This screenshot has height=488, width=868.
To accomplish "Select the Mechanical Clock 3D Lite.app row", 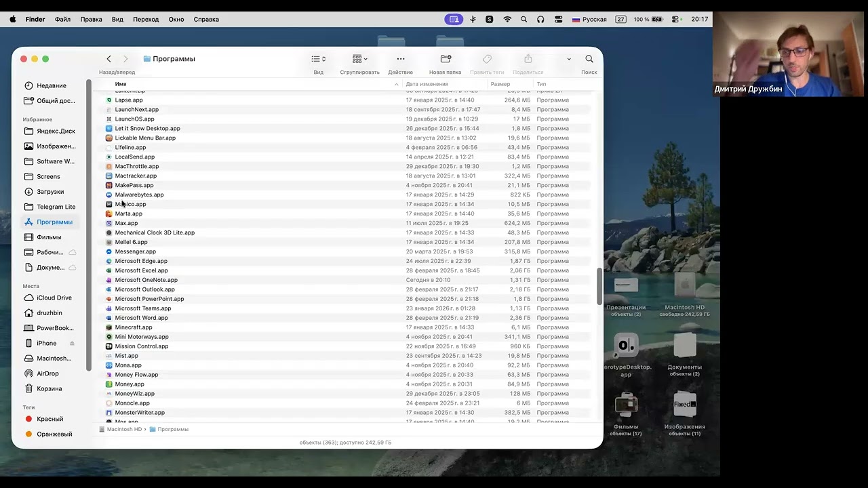I will pyautogui.click(x=347, y=232).
